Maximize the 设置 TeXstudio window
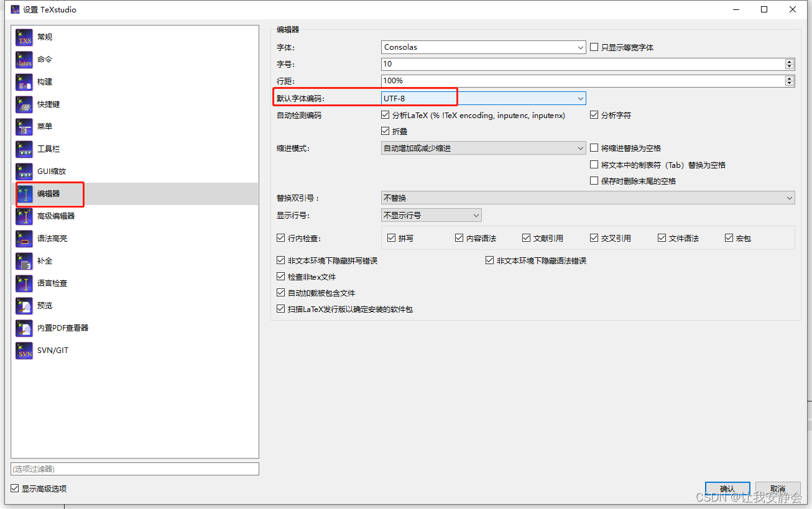The height and width of the screenshot is (509, 812). 764,9
